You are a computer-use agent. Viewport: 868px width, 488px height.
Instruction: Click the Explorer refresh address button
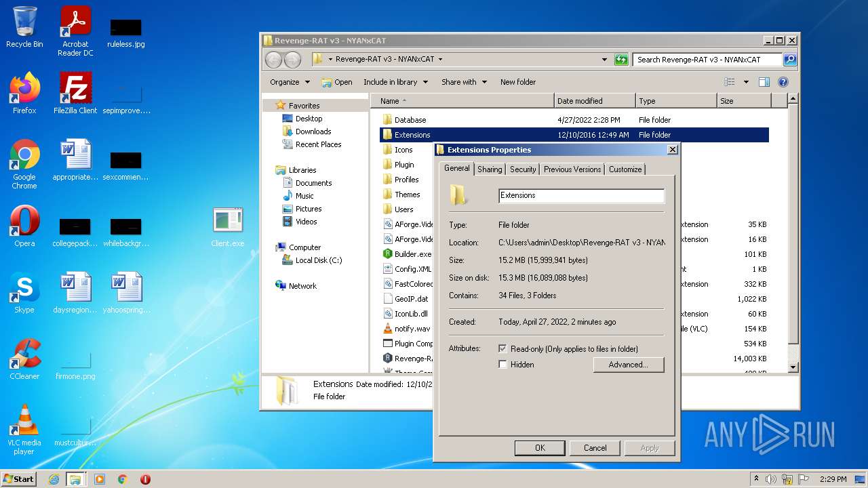(x=621, y=60)
